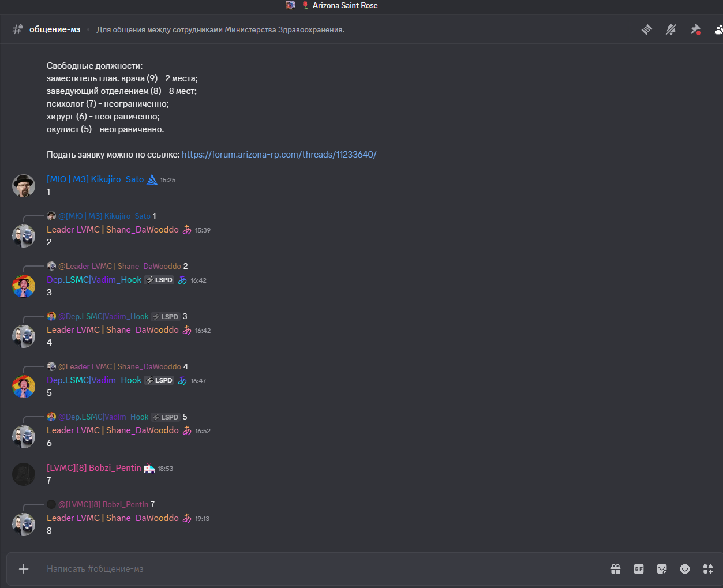Click the Arizona Saint Rose server icon

point(290,5)
